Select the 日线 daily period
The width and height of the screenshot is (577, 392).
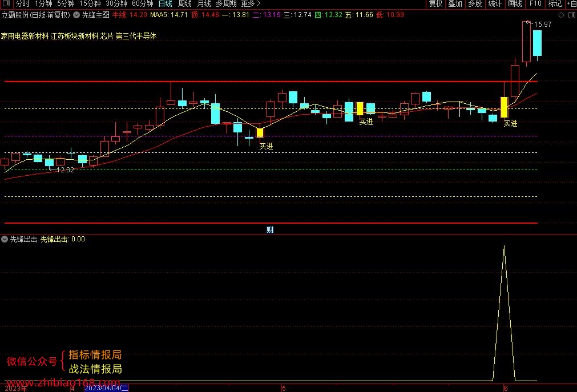[166, 3]
